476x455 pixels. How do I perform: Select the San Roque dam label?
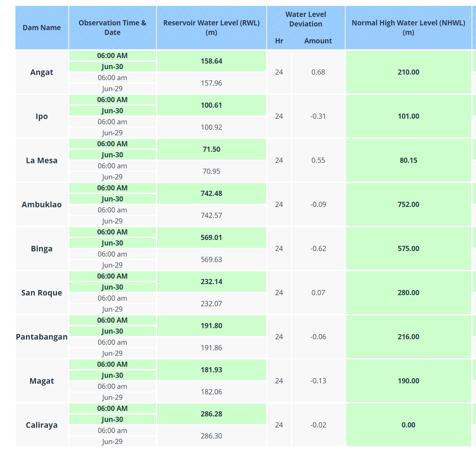click(x=42, y=293)
